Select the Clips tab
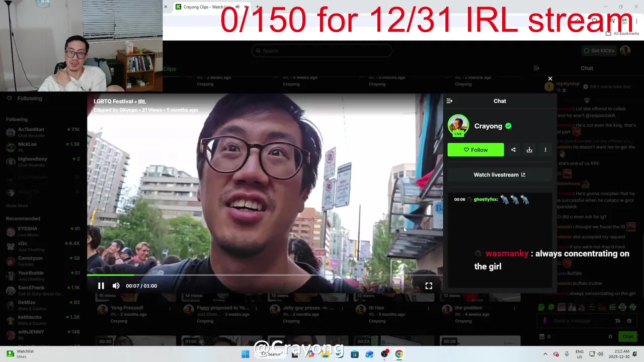This screenshot has height=362, width=644. [x=170, y=69]
